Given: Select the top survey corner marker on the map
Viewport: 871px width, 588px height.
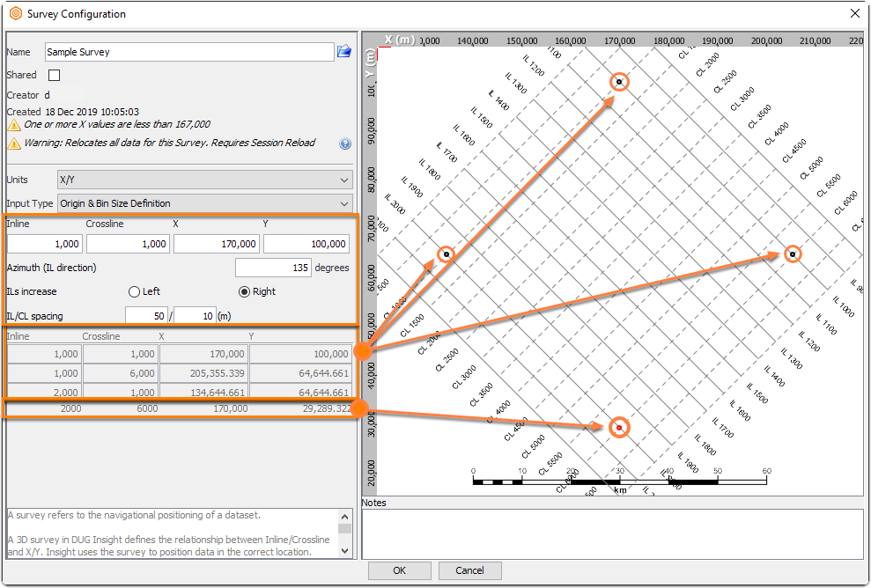Looking at the screenshot, I should tap(619, 82).
